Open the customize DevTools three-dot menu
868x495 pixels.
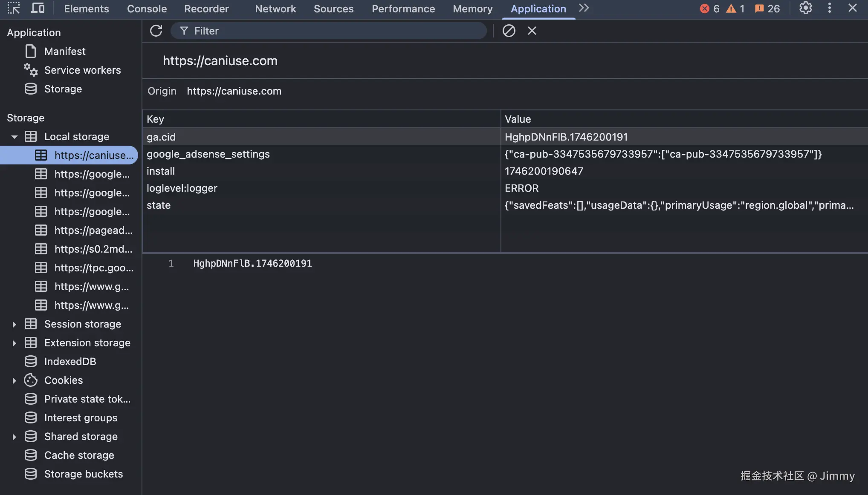[829, 8]
